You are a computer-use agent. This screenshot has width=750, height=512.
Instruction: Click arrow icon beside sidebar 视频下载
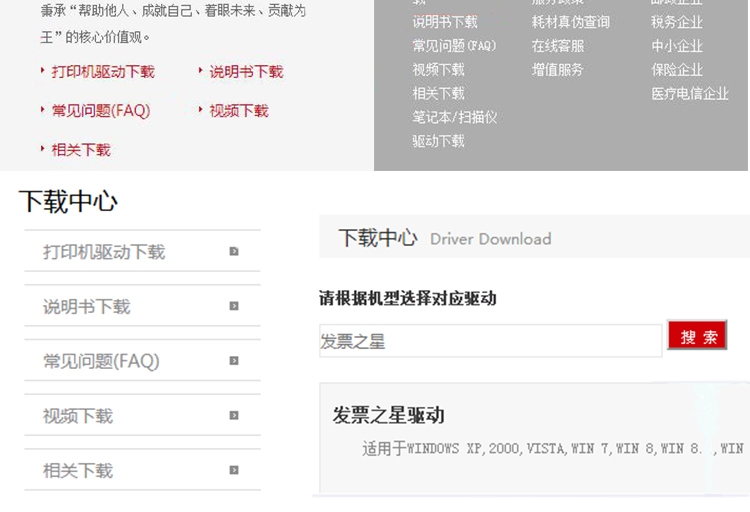pos(234,415)
